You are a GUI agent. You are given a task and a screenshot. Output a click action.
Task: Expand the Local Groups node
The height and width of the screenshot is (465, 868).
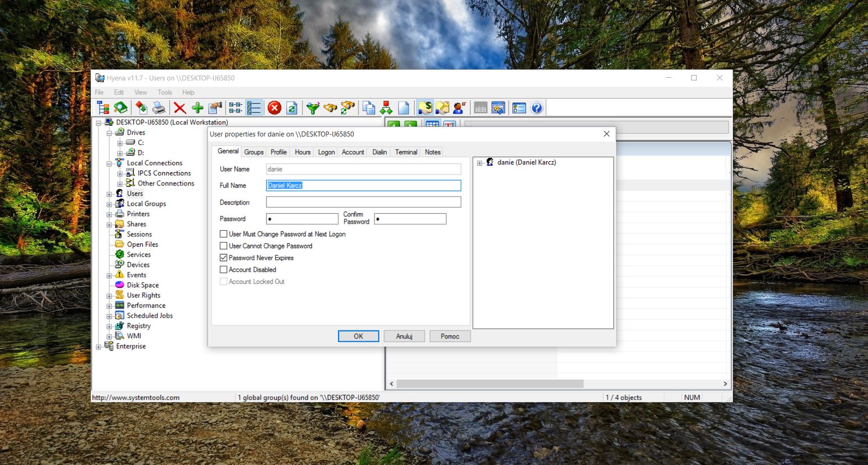110,204
